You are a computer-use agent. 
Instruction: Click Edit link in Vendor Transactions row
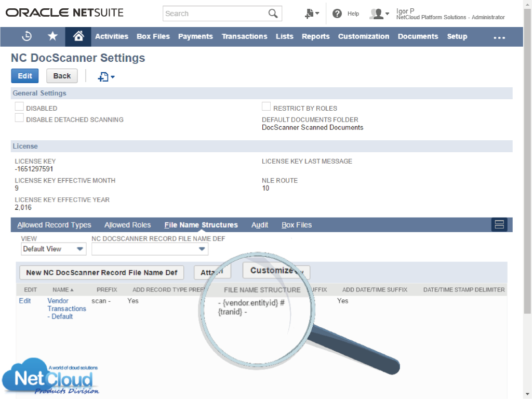click(x=25, y=301)
